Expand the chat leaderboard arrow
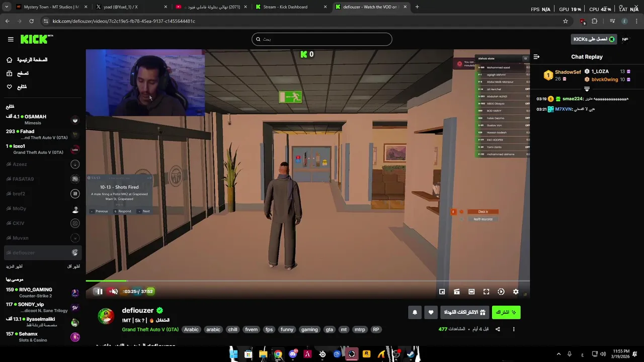The height and width of the screenshot is (362, 644). click(x=587, y=89)
